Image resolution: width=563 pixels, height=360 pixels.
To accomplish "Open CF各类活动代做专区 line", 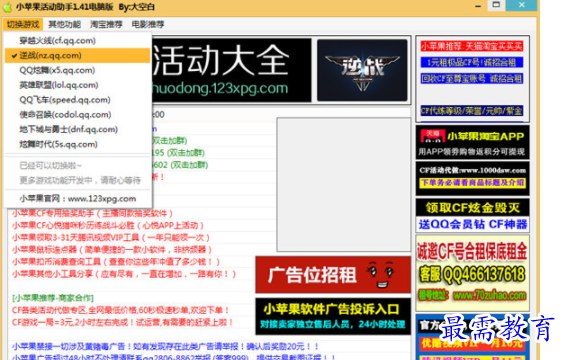I will (x=121, y=310).
